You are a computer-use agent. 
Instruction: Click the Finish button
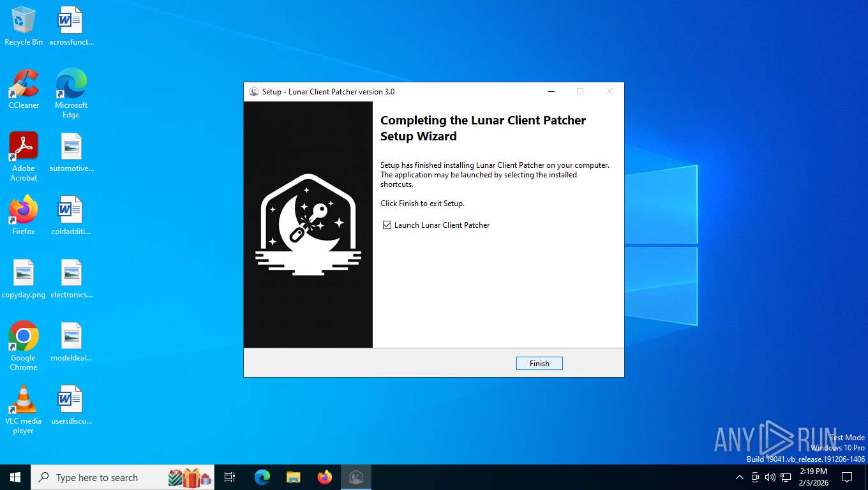(539, 363)
